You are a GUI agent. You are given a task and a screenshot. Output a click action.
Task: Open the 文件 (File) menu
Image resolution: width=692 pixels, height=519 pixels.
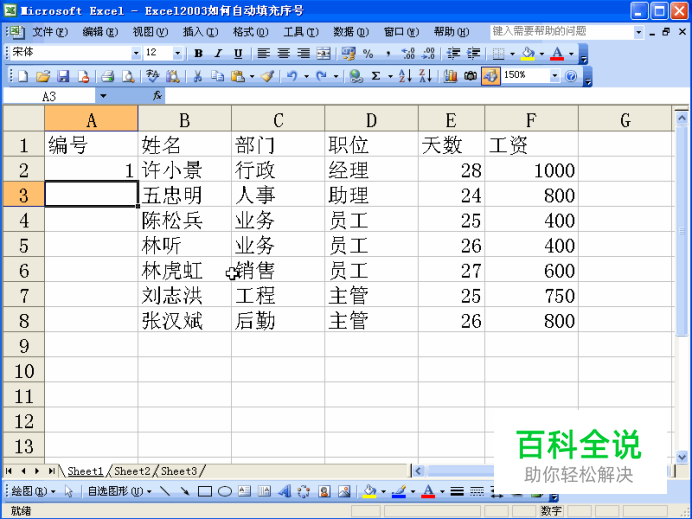pos(49,32)
